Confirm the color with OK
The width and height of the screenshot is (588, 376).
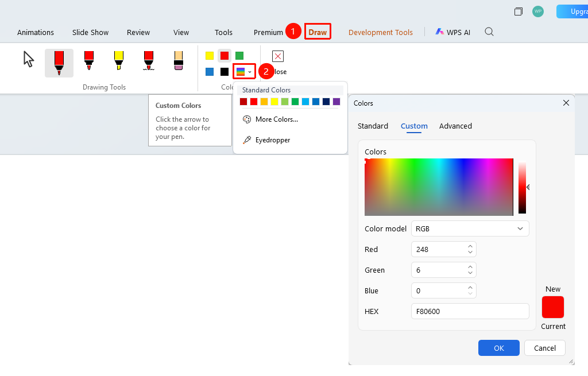(499, 348)
